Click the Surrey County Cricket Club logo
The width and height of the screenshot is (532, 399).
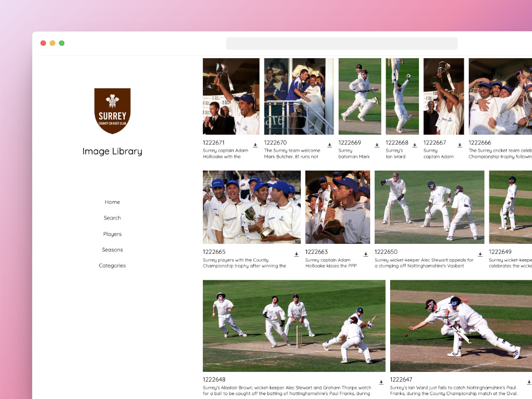click(112, 110)
